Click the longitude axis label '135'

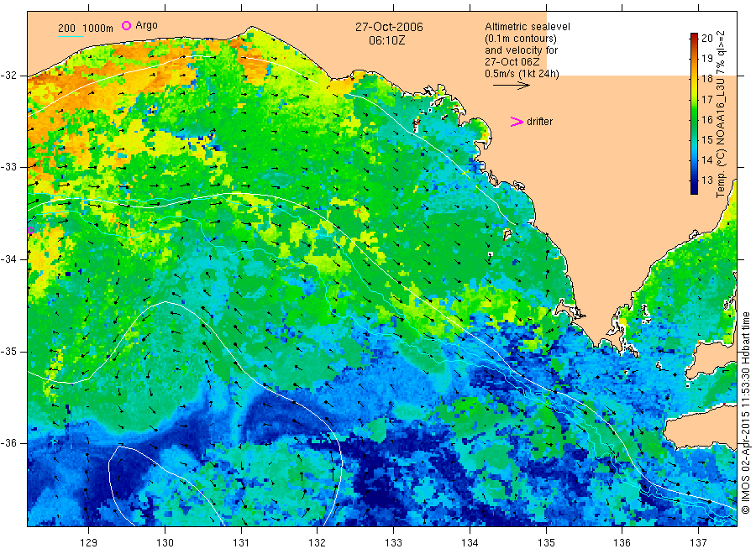(x=546, y=543)
